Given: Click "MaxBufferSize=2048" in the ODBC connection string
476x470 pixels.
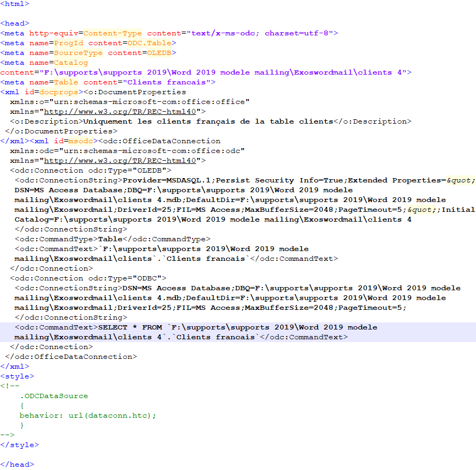Looking at the screenshot, I should point(289,308).
